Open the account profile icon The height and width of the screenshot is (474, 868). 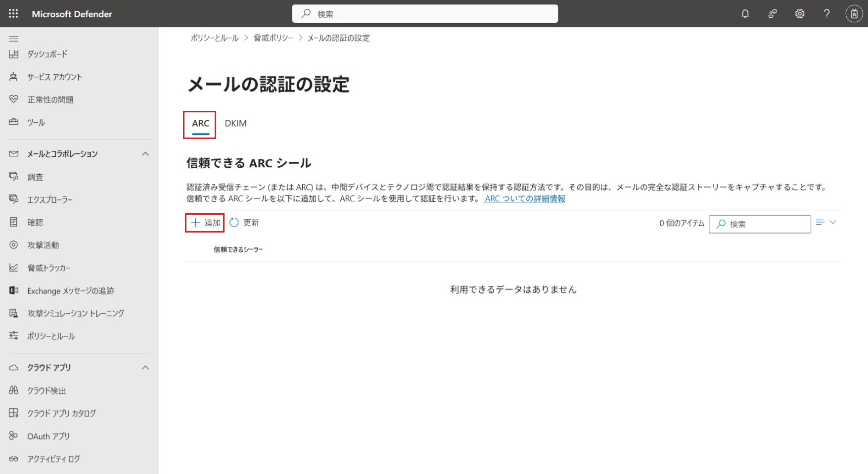tap(854, 14)
